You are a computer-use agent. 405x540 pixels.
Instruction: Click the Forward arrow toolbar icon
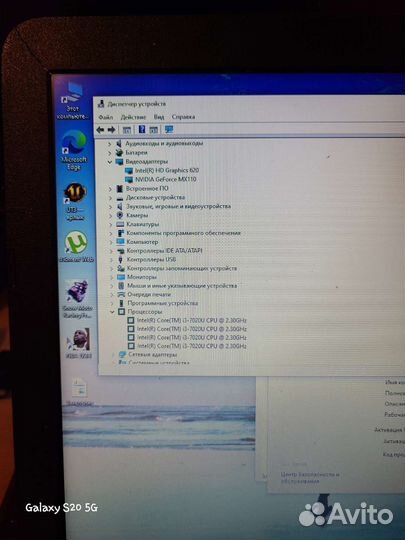click(x=111, y=130)
